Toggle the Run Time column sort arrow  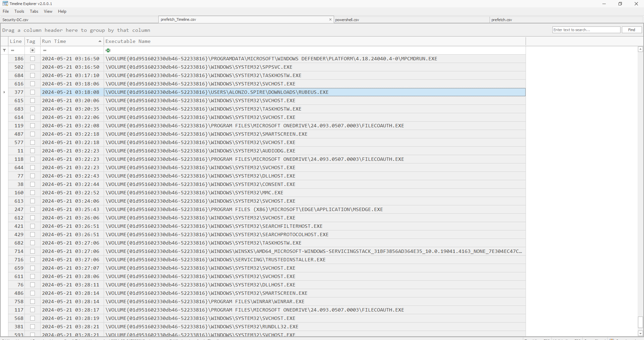pyautogui.click(x=100, y=41)
